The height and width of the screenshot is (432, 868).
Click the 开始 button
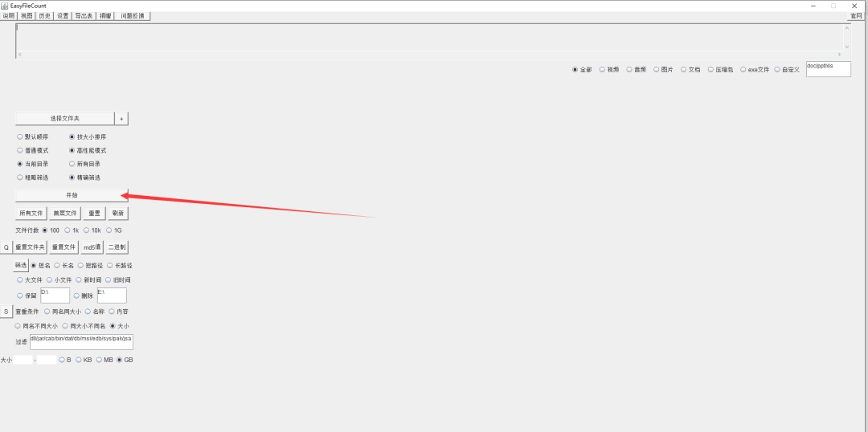pos(72,195)
